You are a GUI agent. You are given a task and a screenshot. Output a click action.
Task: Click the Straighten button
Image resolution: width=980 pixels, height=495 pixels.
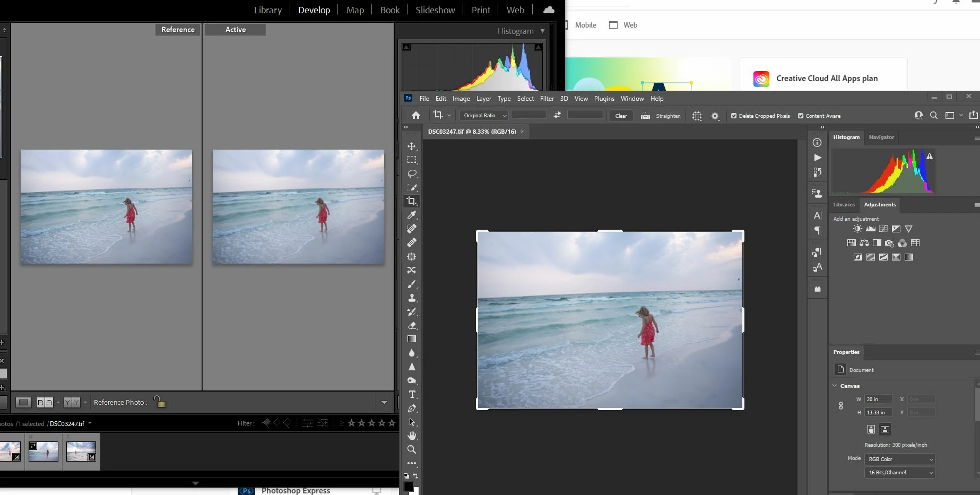coord(661,116)
